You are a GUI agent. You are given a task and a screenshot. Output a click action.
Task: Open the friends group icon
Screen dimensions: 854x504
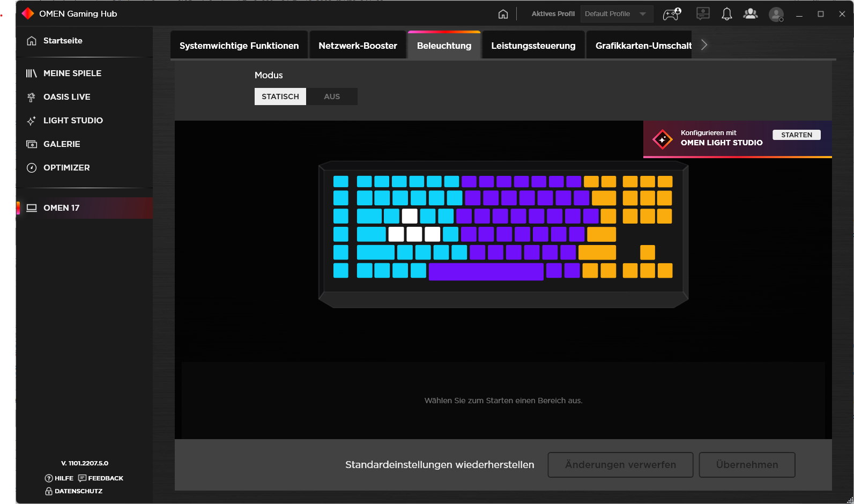click(751, 14)
